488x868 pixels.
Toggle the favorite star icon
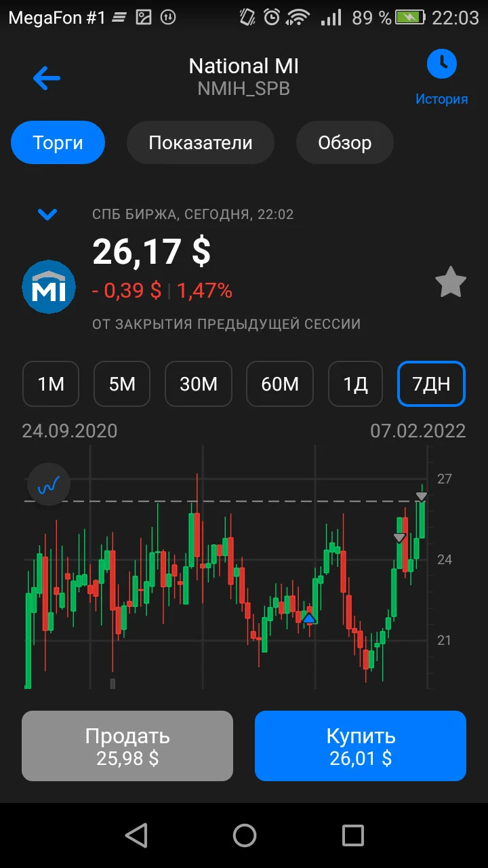451,282
